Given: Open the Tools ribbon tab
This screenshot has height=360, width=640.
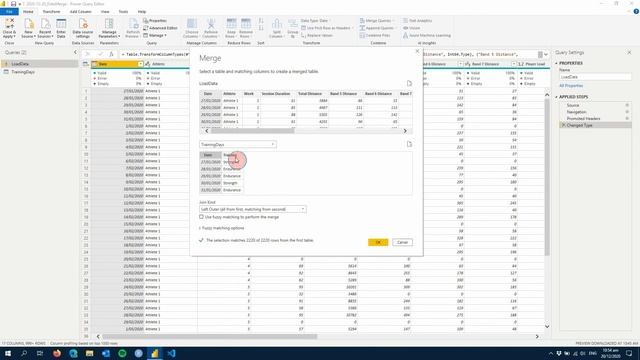Looking at the screenshot, I should click(x=123, y=12).
